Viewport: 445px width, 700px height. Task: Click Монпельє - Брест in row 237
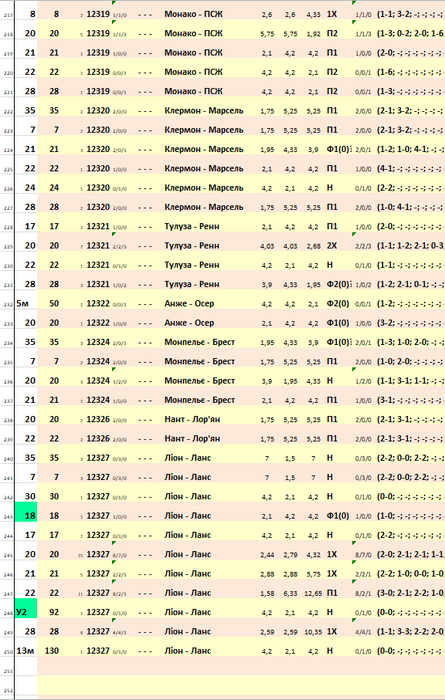200,400
